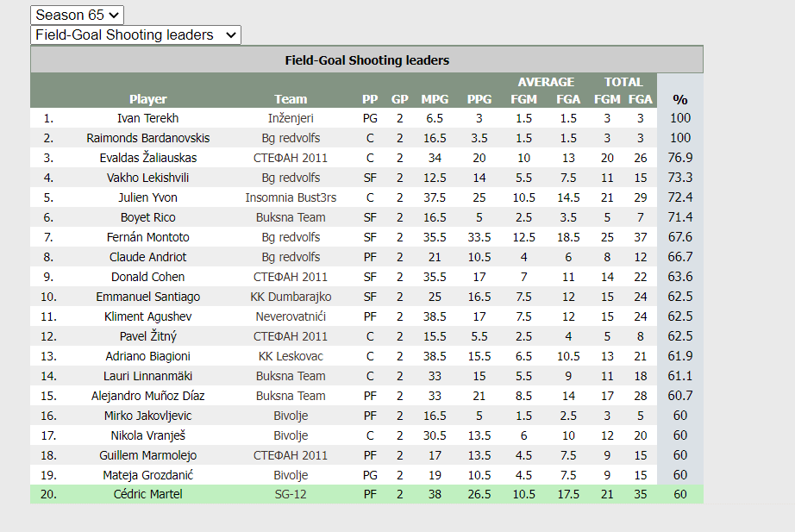Viewport: 795px width, 532px height.
Task: Click the Inženjeri team link
Action: [x=291, y=118]
